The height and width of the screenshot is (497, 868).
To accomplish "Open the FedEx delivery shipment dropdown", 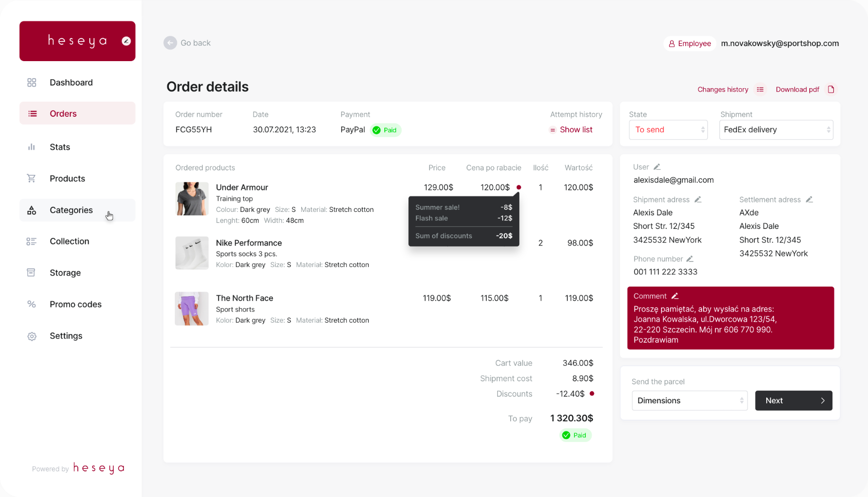I will coord(776,130).
